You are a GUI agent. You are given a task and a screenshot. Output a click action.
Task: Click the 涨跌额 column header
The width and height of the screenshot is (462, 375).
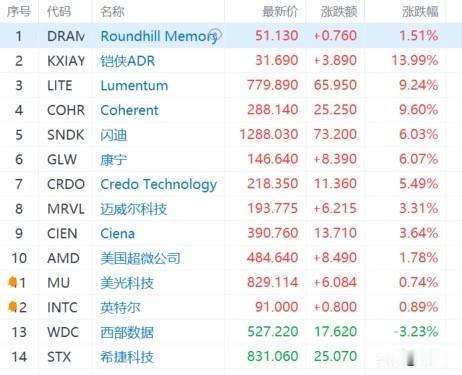(x=339, y=12)
